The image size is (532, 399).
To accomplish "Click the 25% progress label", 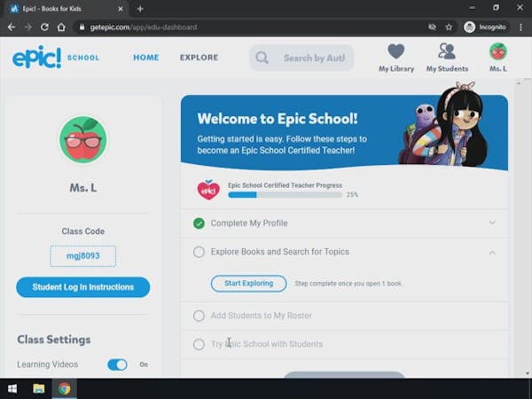I will pos(352,195).
